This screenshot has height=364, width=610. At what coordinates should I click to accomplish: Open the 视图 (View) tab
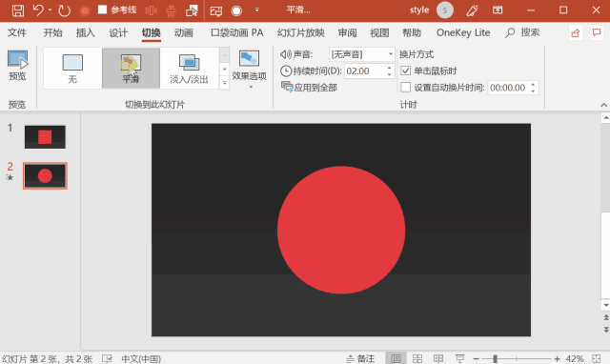(x=379, y=32)
